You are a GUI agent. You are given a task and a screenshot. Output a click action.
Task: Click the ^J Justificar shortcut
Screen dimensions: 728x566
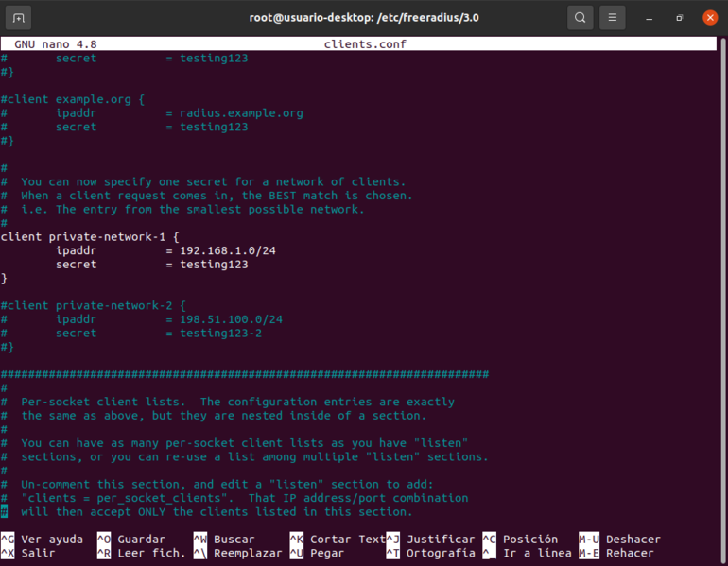[x=430, y=540]
